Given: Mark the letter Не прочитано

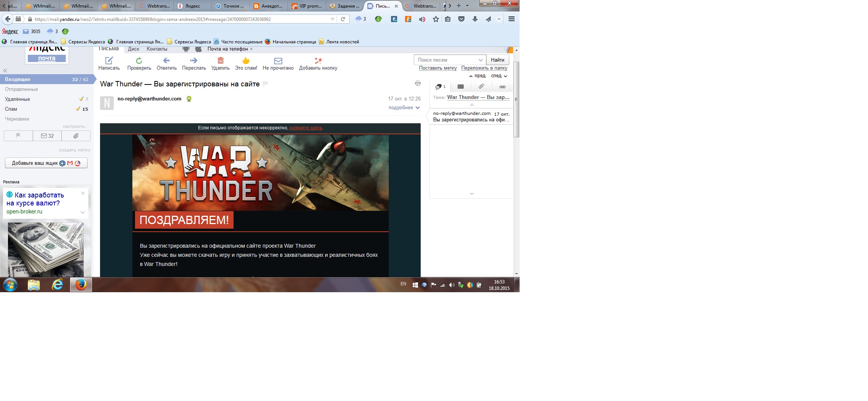Looking at the screenshot, I should pos(278,61).
